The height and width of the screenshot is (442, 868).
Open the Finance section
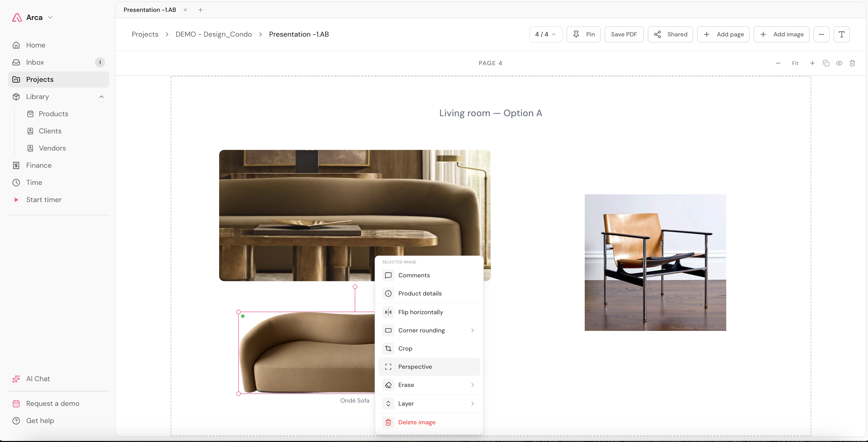point(58,165)
